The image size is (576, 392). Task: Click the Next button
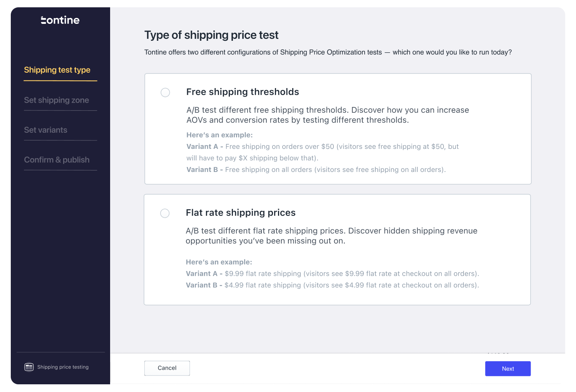[507, 369]
